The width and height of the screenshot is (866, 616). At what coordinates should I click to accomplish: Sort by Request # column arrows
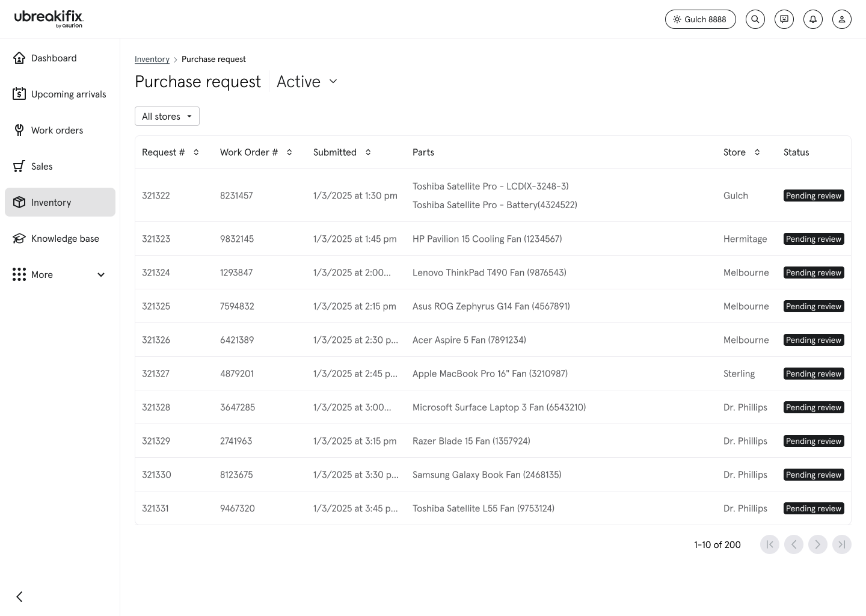click(196, 152)
